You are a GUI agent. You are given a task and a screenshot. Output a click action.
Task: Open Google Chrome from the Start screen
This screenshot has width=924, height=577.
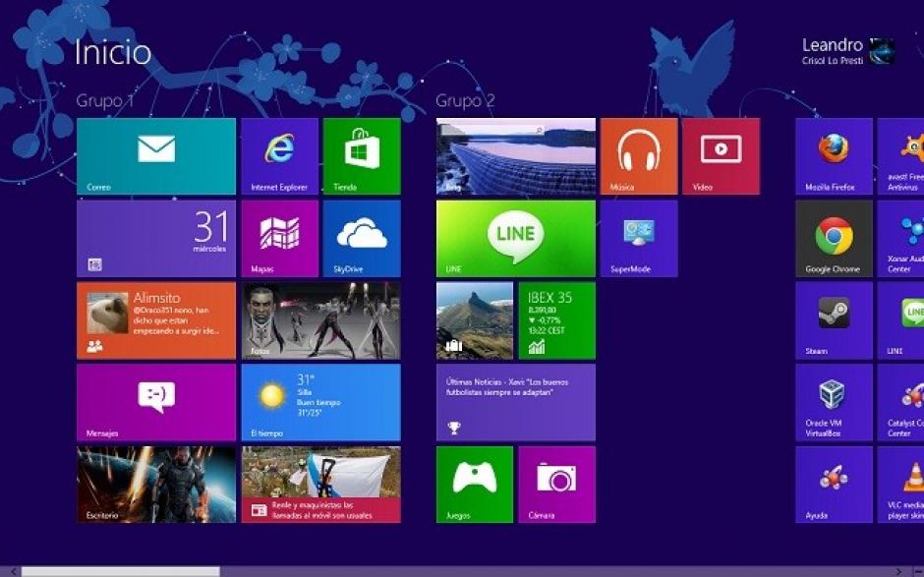tap(834, 238)
